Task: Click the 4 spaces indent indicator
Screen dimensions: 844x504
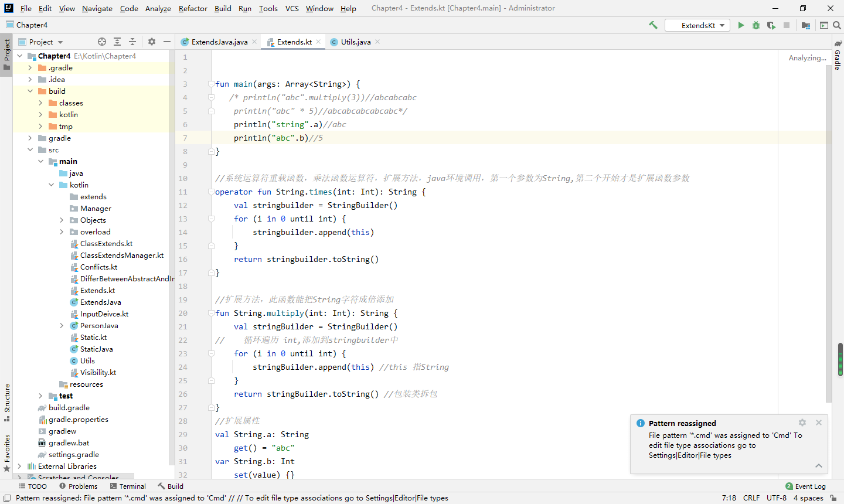Action: pos(808,498)
